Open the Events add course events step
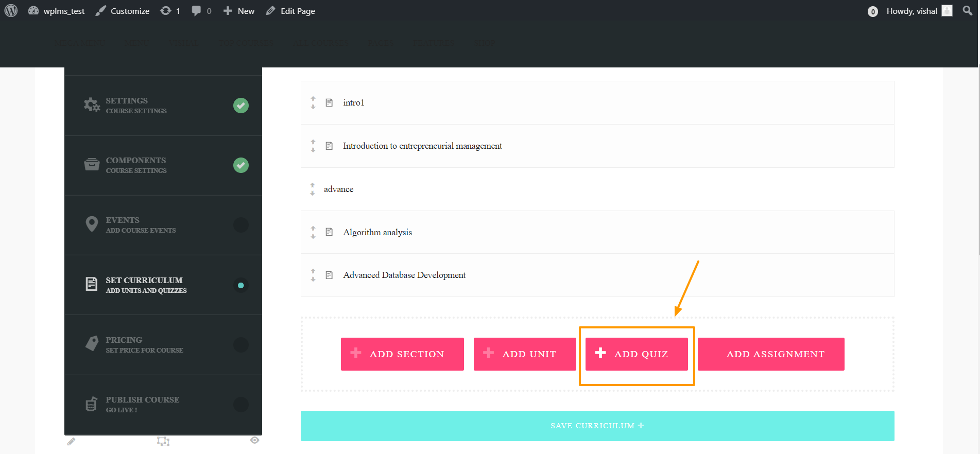Viewport: 980px width, 454px height. 163,225
